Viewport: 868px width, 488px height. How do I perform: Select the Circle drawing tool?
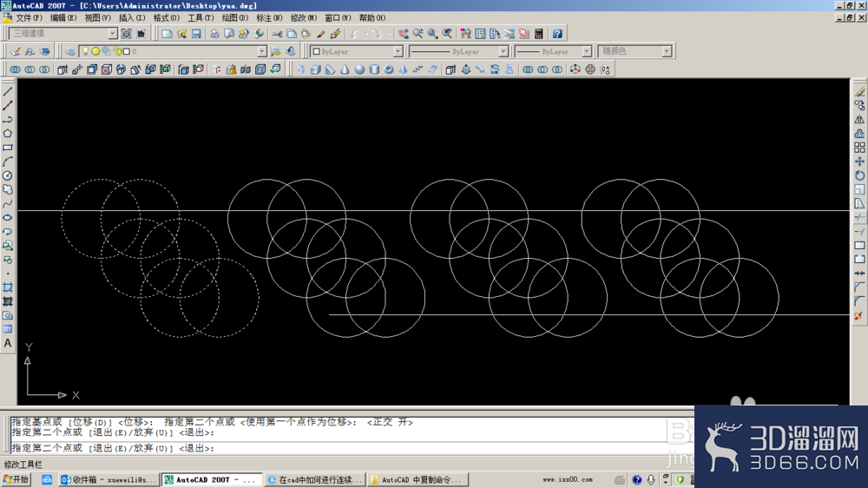(x=8, y=175)
